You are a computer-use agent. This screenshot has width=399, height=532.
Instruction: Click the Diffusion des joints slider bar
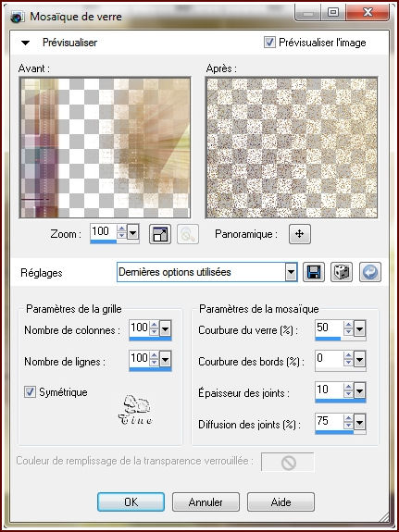[x=341, y=433]
